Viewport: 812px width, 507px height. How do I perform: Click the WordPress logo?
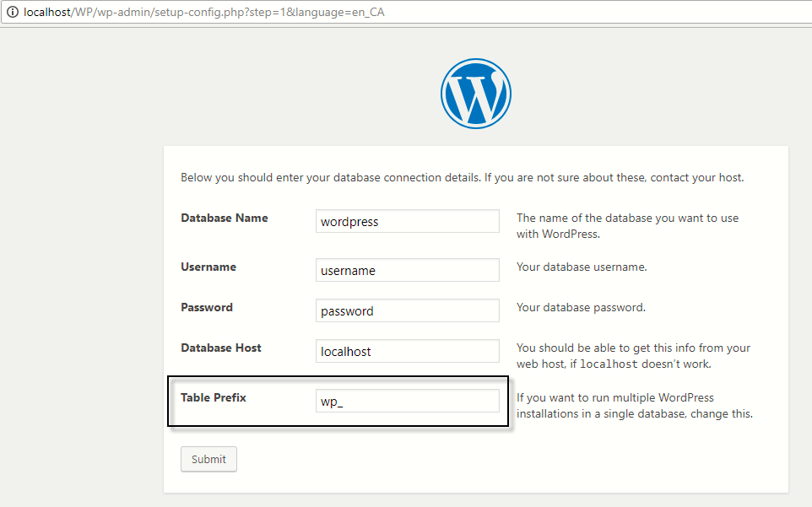pos(475,93)
